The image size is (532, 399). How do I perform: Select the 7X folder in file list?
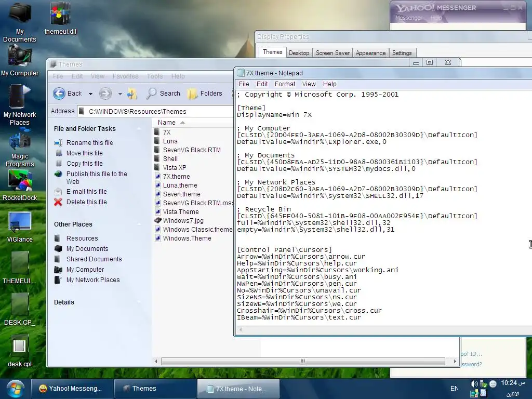[x=167, y=132]
